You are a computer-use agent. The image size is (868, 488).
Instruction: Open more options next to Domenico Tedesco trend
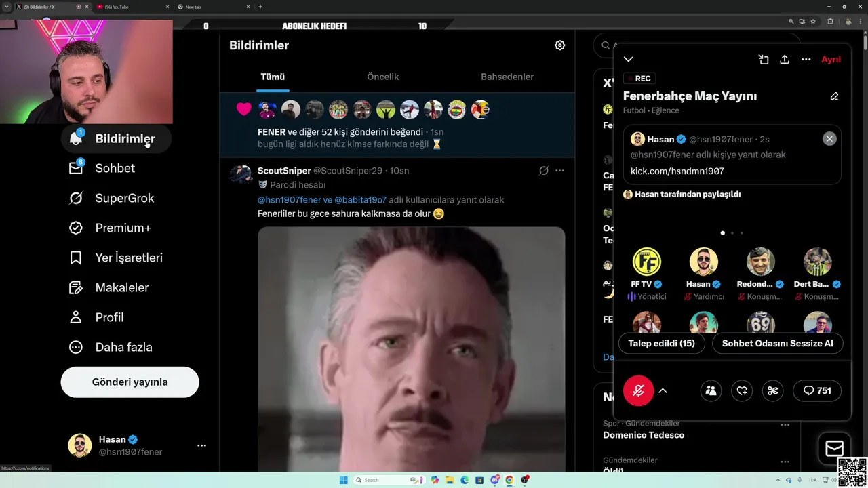click(785, 425)
